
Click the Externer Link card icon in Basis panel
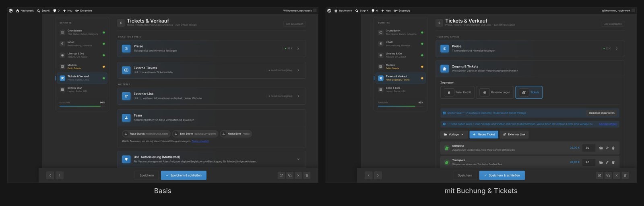(x=126, y=96)
